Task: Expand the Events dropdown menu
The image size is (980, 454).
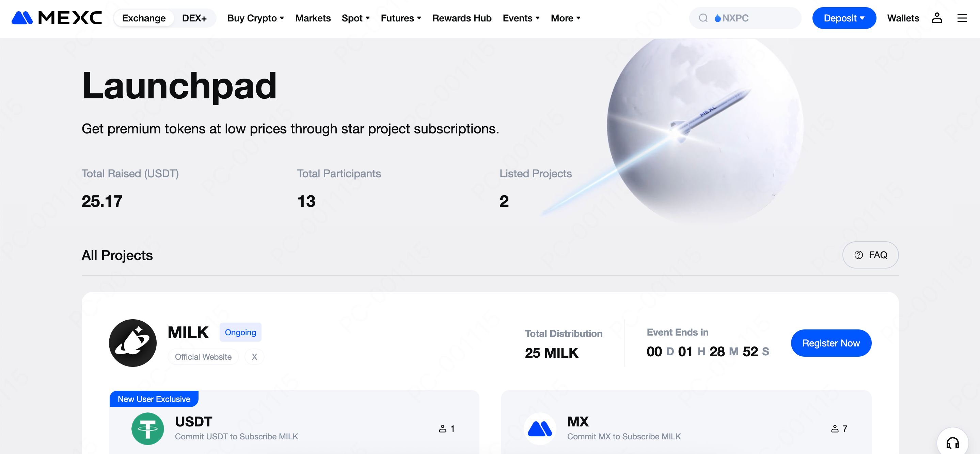Action: (521, 18)
